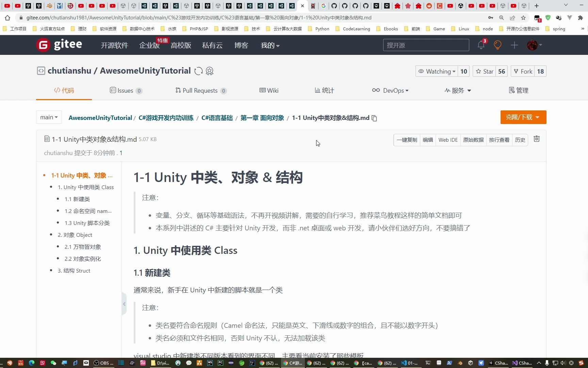
Task: Click the OBS Studio icon in the taskbar
Action: click(x=96, y=363)
